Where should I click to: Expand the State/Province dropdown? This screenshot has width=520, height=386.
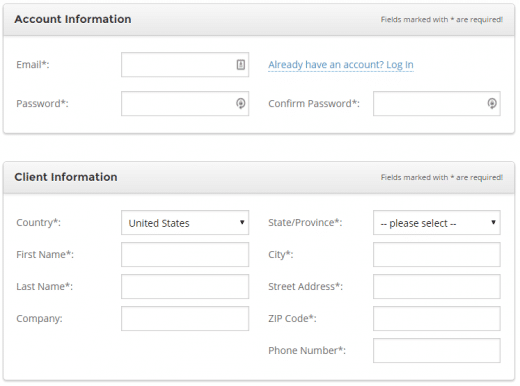(x=437, y=223)
